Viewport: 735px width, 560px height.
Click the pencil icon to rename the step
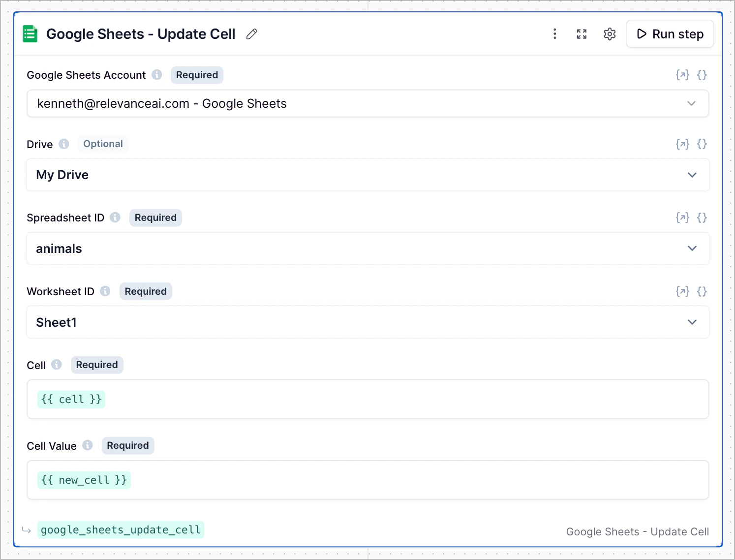pyautogui.click(x=251, y=34)
